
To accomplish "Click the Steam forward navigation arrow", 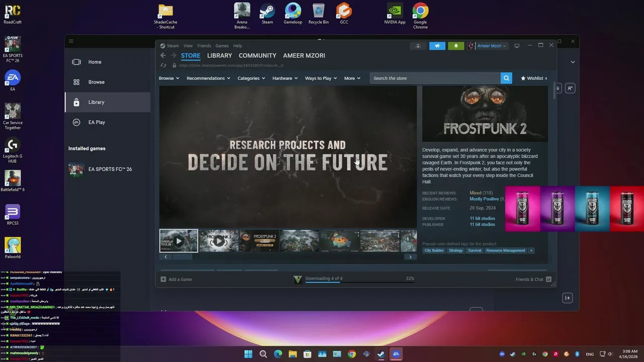I will pyautogui.click(x=173, y=55).
